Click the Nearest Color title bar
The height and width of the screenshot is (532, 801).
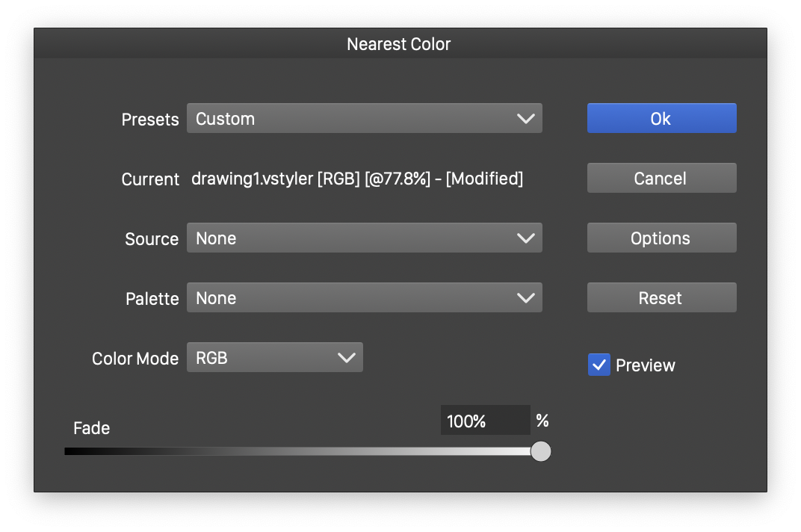coord(399,44)
